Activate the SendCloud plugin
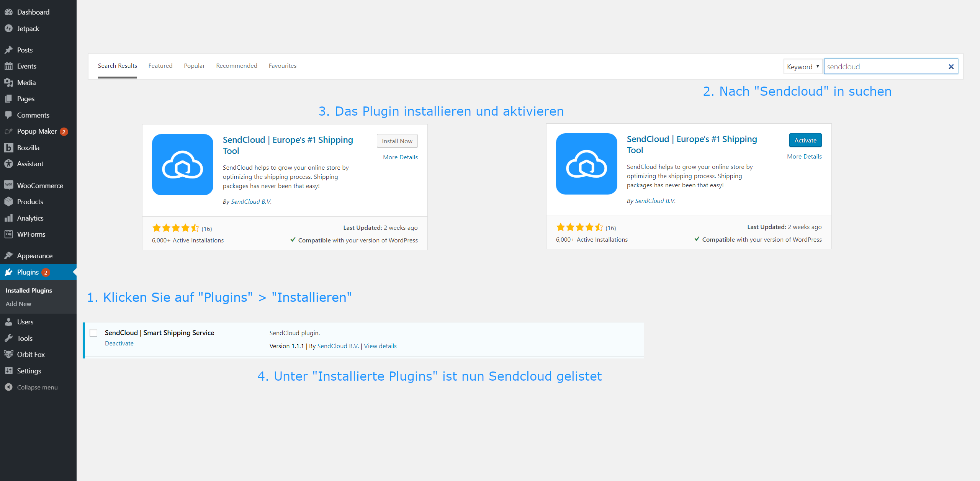Viewport: 980px width, 481px height. 805,140
